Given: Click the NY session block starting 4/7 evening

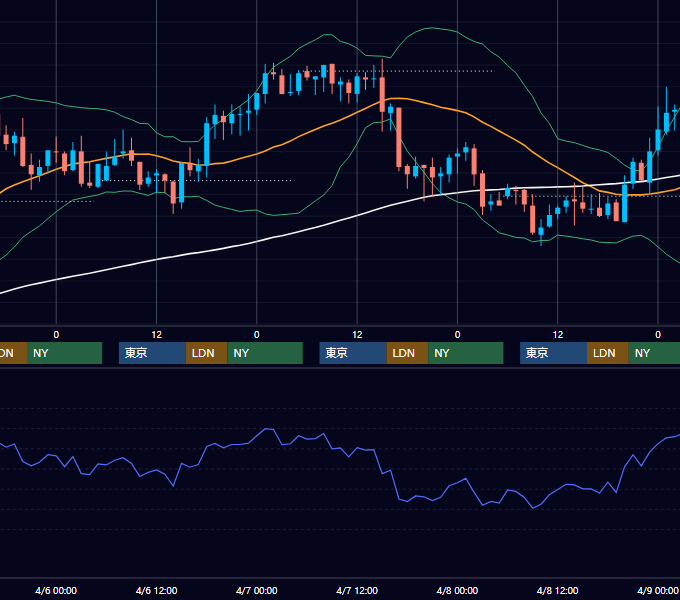Looking at the screenshot, I should coord(466,353).
